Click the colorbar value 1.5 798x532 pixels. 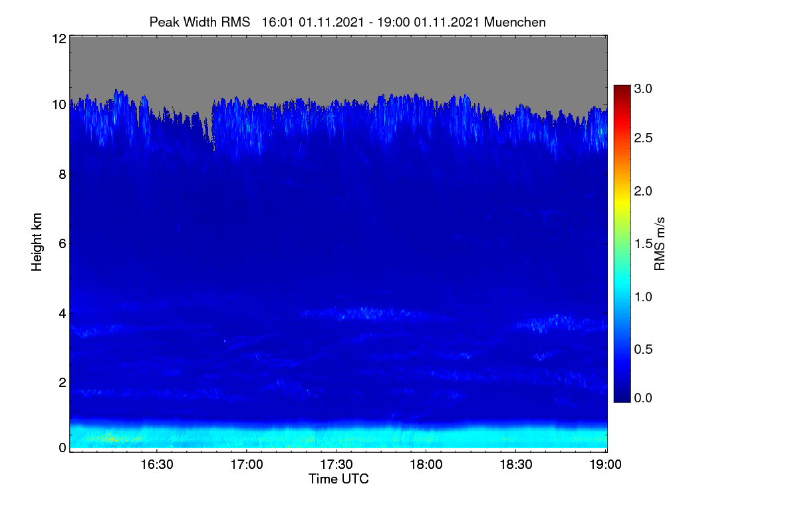(x=644, y=244)
